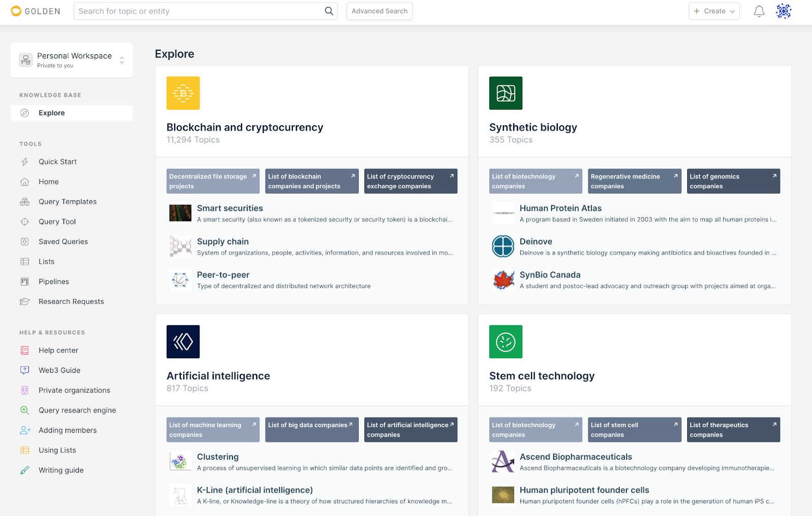Open the Human Protein Atlas topic
Viewport: 812px width, 516px height.
coord(561,209)
